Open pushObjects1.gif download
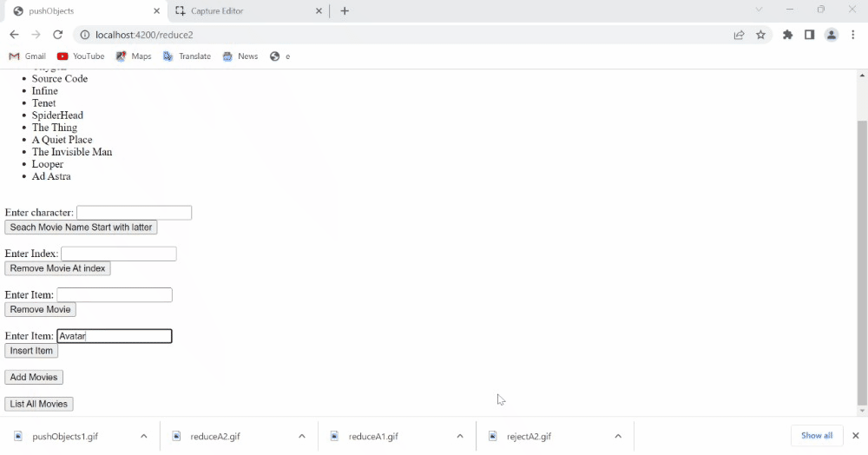Viewport: 868px width, 455px height. tap(65, 436)
